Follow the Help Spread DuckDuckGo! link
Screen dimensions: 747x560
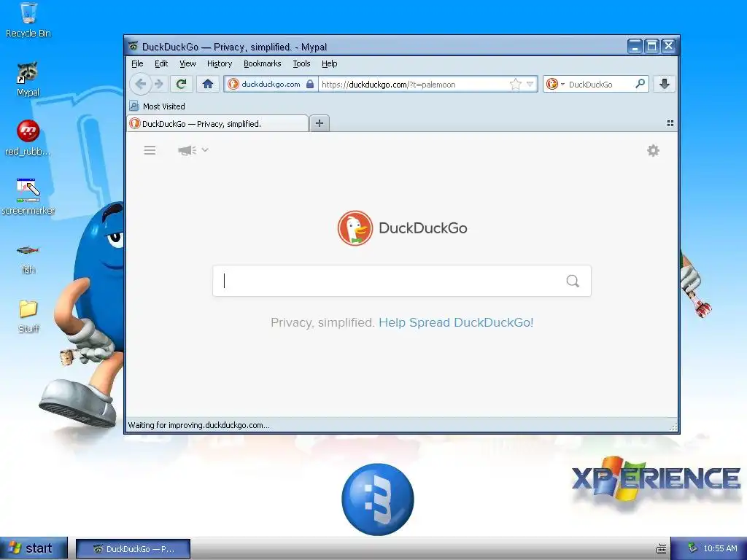click(456, 322)
